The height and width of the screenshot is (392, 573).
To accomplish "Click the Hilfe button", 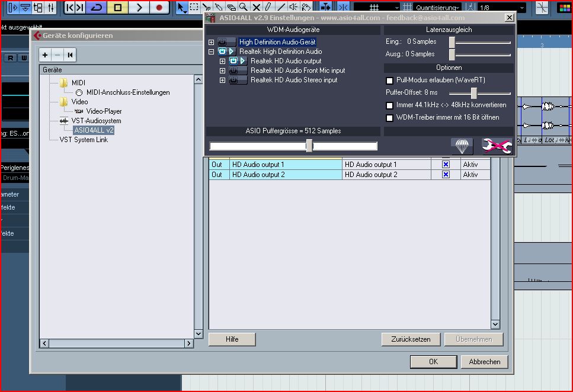I will 232,339.
